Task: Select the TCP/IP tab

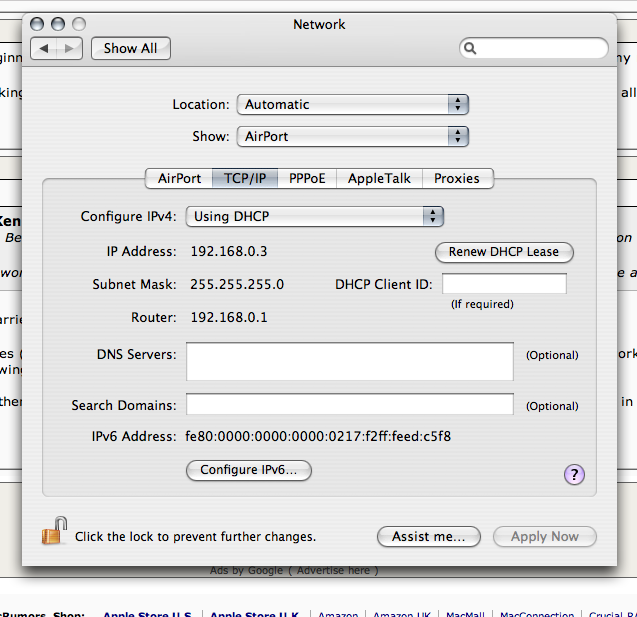Action: pos(245,178)
